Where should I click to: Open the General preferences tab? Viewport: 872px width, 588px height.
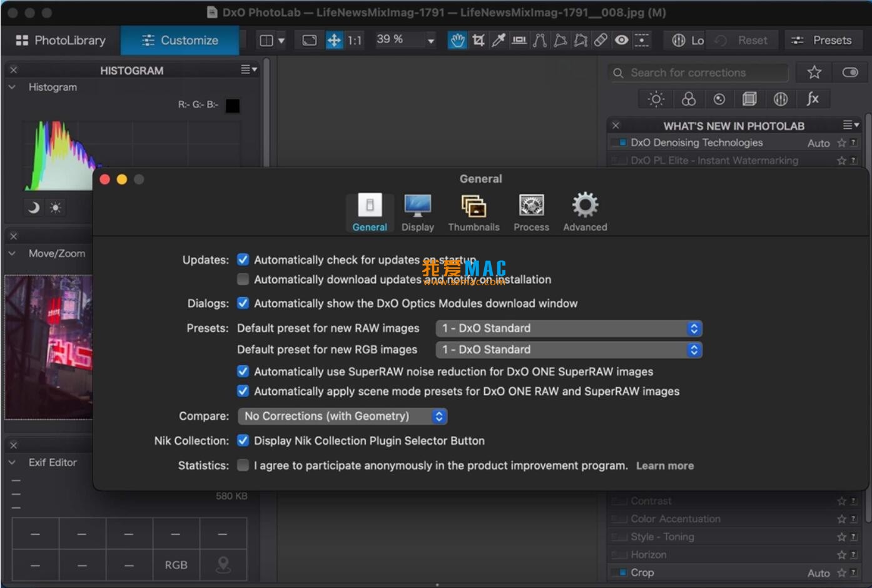pos(370,213)
